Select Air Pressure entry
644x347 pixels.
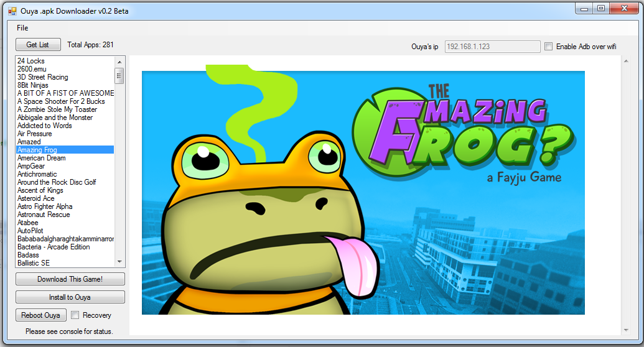[65, 134]
